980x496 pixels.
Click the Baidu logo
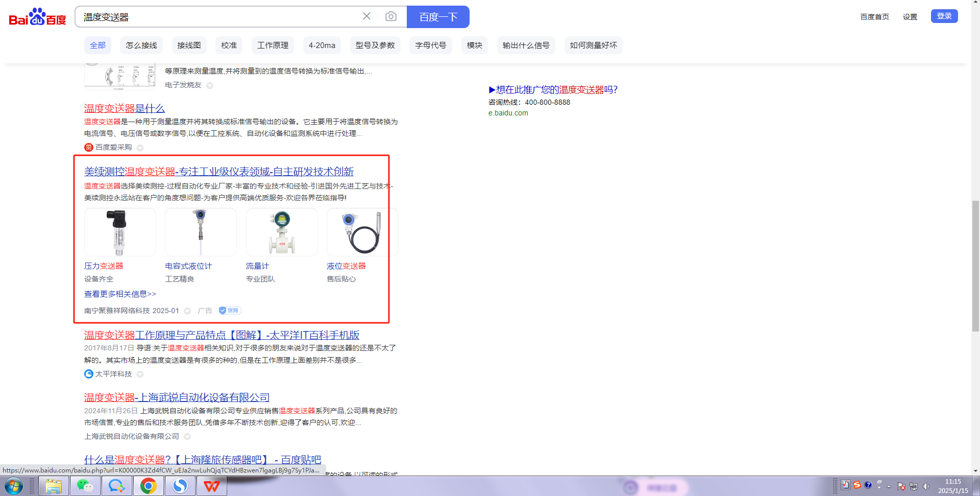37,17
